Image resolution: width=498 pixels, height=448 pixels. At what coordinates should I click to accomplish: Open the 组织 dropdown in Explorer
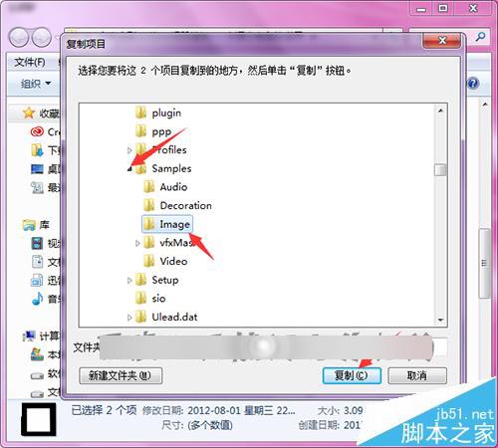click(36, 84)
